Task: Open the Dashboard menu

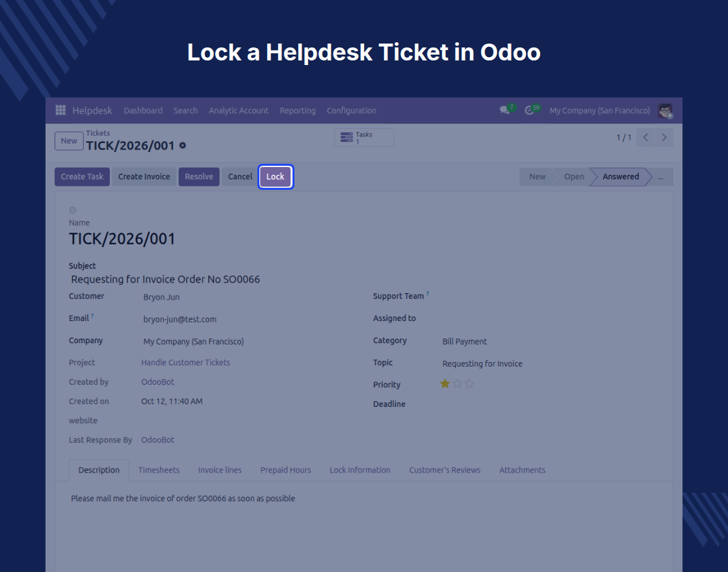Action: point(143,110)
